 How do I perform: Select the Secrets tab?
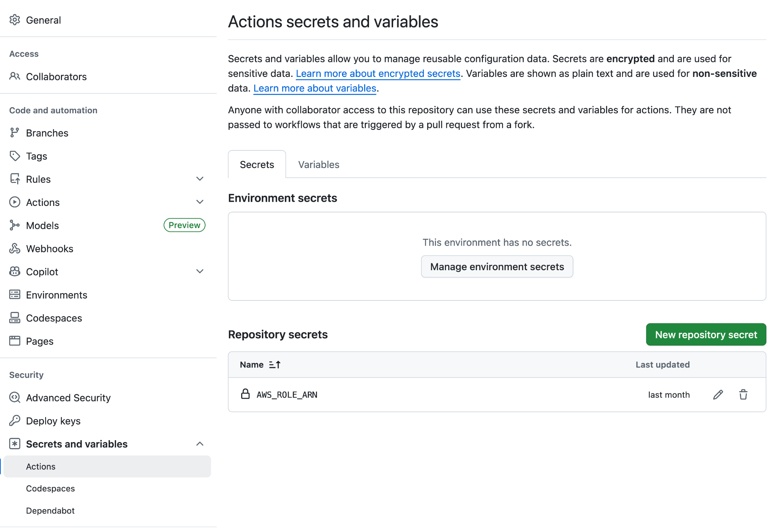coord(257,165)
